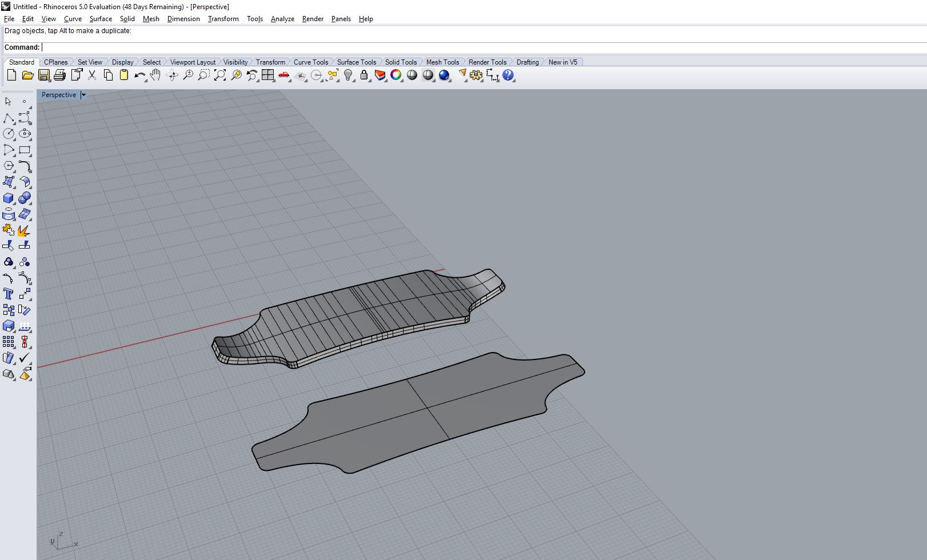Select the Box solid tool
The image size is (927, 560).
point(9,198)
